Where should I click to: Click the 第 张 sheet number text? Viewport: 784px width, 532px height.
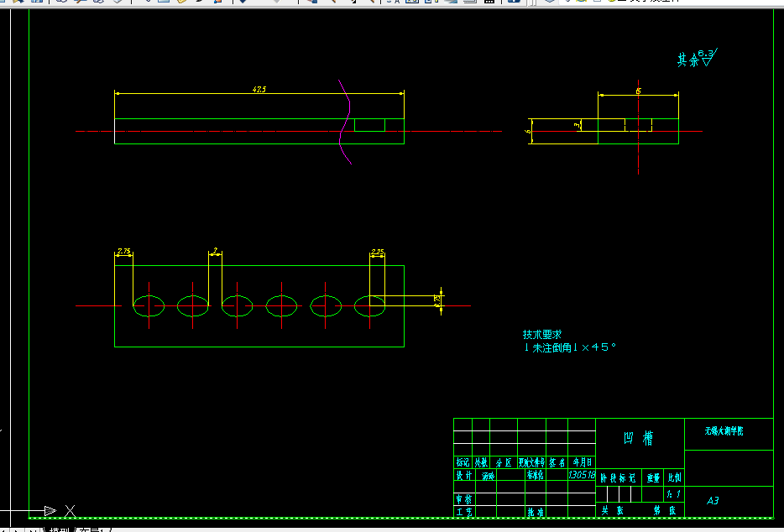tap(665, 510)
